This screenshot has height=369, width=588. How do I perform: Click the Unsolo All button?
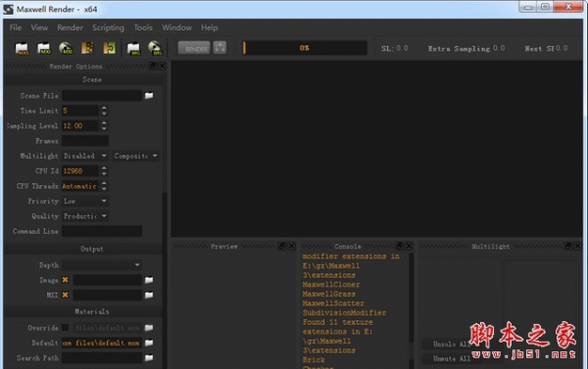(x=451, y=344)
